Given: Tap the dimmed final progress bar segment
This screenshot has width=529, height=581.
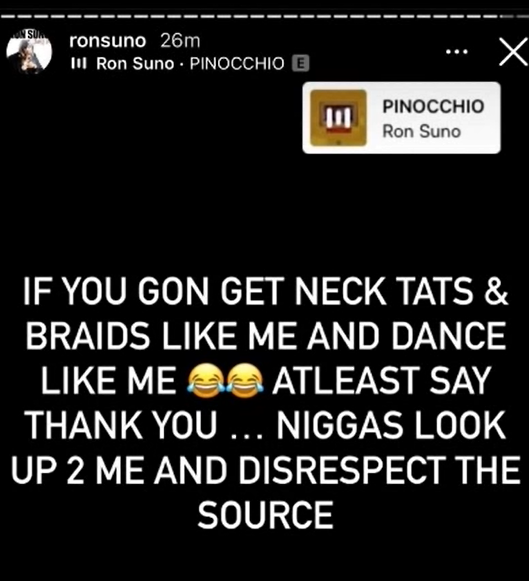Looking at the screenshot, I should tap(521, 16).
